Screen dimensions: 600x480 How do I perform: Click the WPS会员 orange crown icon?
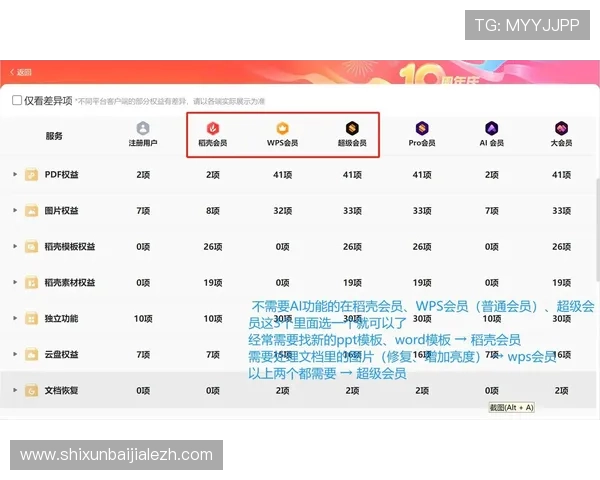coord(282,128)
